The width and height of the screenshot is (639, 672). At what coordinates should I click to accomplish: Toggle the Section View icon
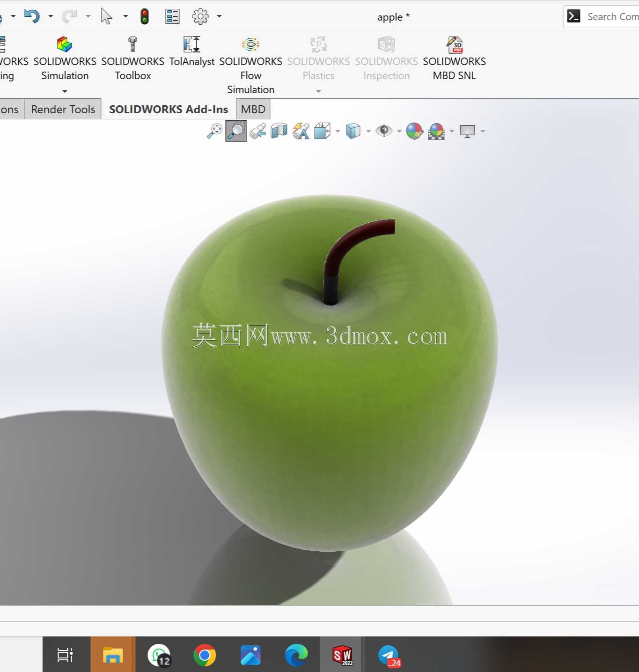pyautogui.click(x=279, y=131)
